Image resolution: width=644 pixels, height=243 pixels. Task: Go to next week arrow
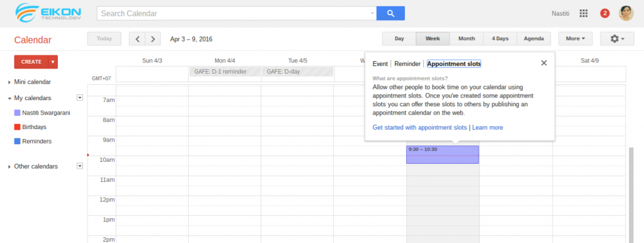click(153, 39)
